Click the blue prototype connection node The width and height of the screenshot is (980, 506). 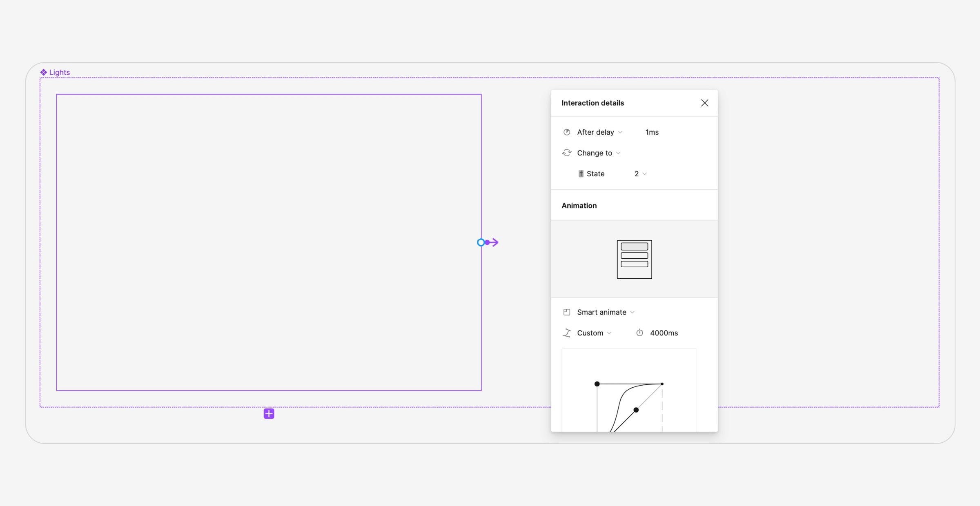tap(481, 242)
